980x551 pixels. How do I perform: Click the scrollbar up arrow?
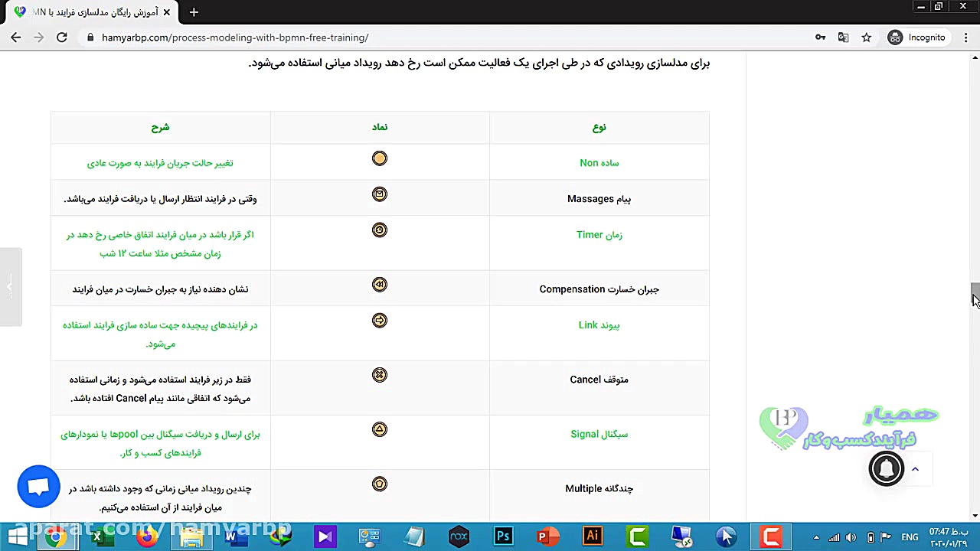click(x=975, y=56)
